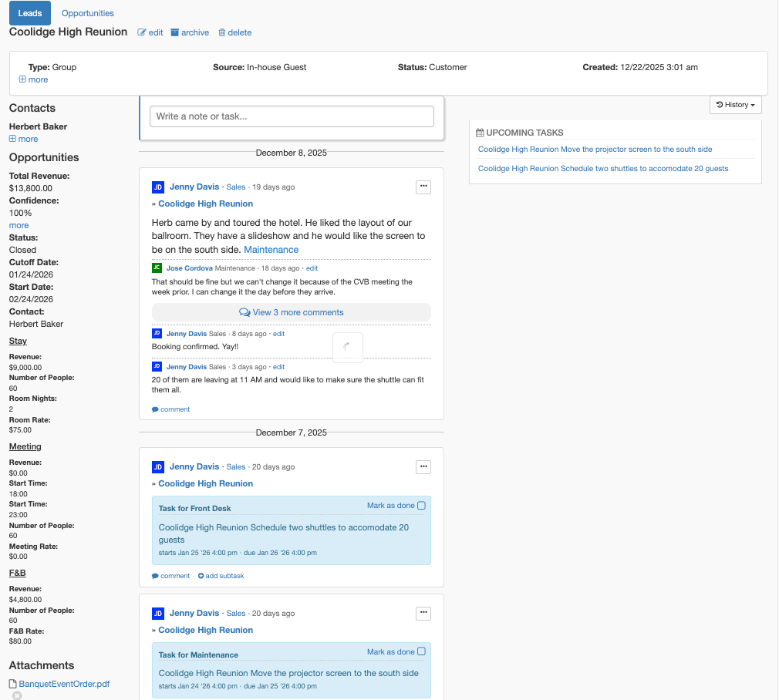Click the Write a note or task field
This screenshot has height=700, width=779.
(292, 116)
